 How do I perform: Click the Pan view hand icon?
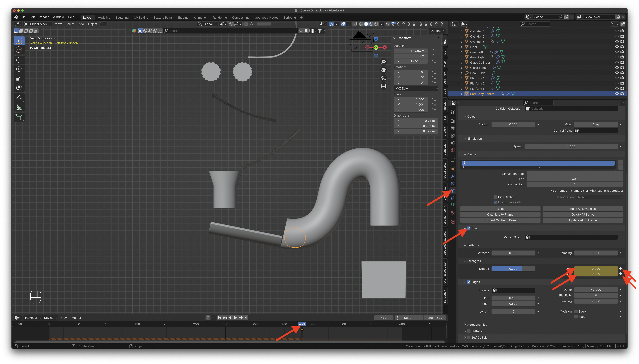coord(383,70)
